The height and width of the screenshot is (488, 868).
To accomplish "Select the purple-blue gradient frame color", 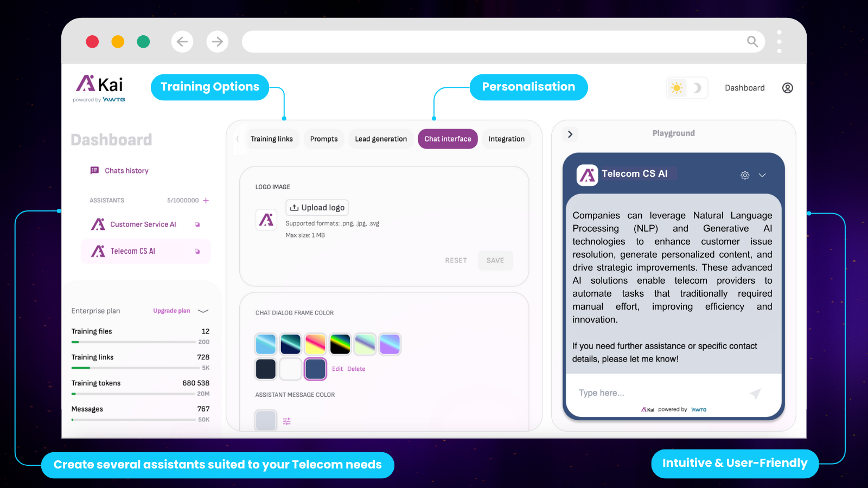I will click(x=390, y=344).
